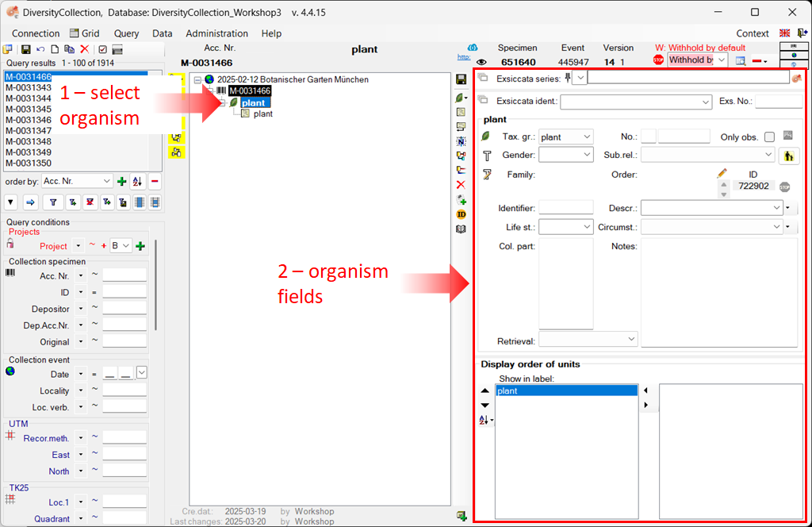Toggle the checkbox icon in the top toolbar
The height and width of the screenshot is (527, 812).
pyautogui.click(x=102, y=49)
